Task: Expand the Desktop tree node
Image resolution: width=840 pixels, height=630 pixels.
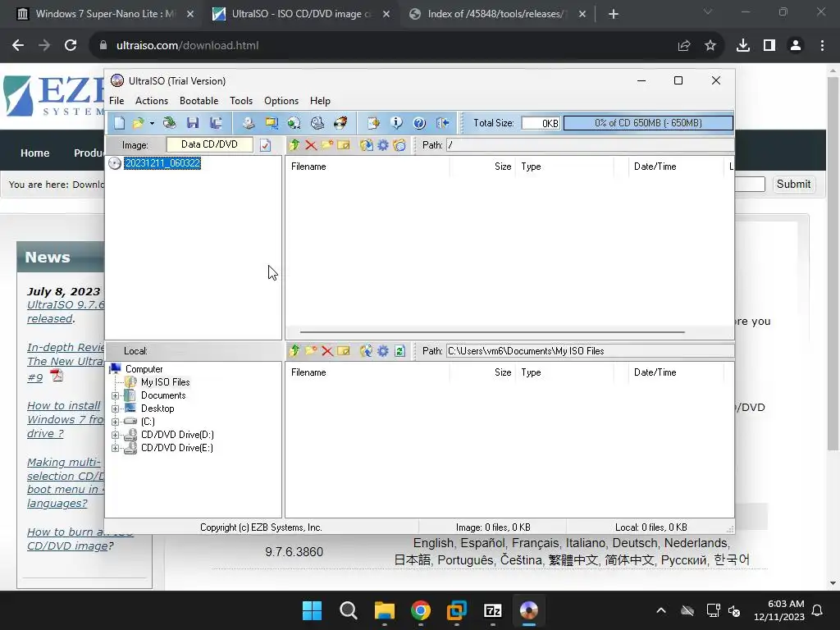Action: (x=115, y=409)
